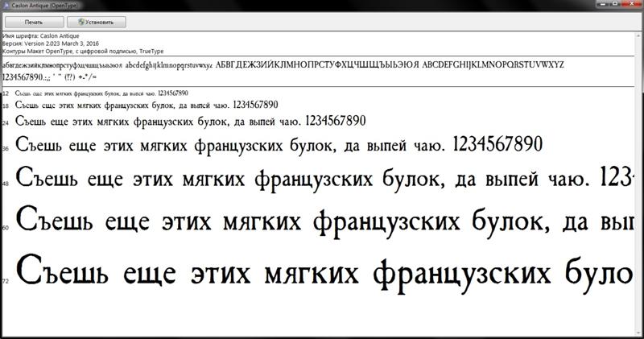Click the size 24 sample sentence
Viewport: 644px width, 339px height.
(x=191, y=121)
